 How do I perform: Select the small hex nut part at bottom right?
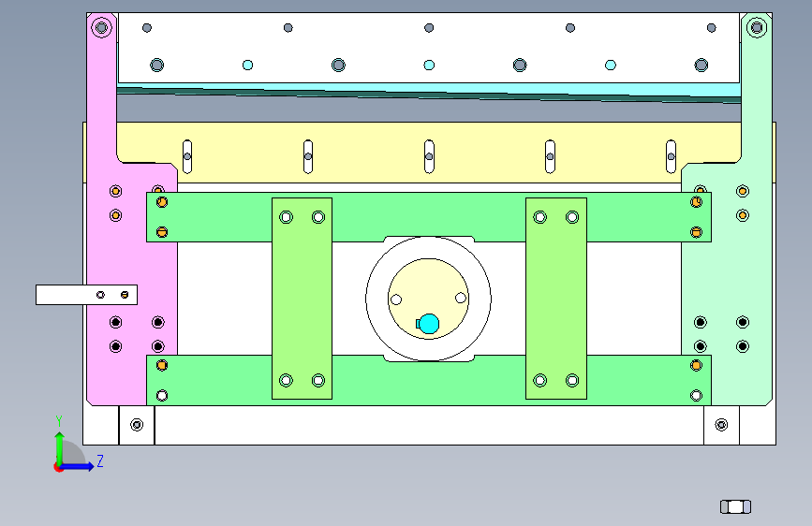click(735, 506)
